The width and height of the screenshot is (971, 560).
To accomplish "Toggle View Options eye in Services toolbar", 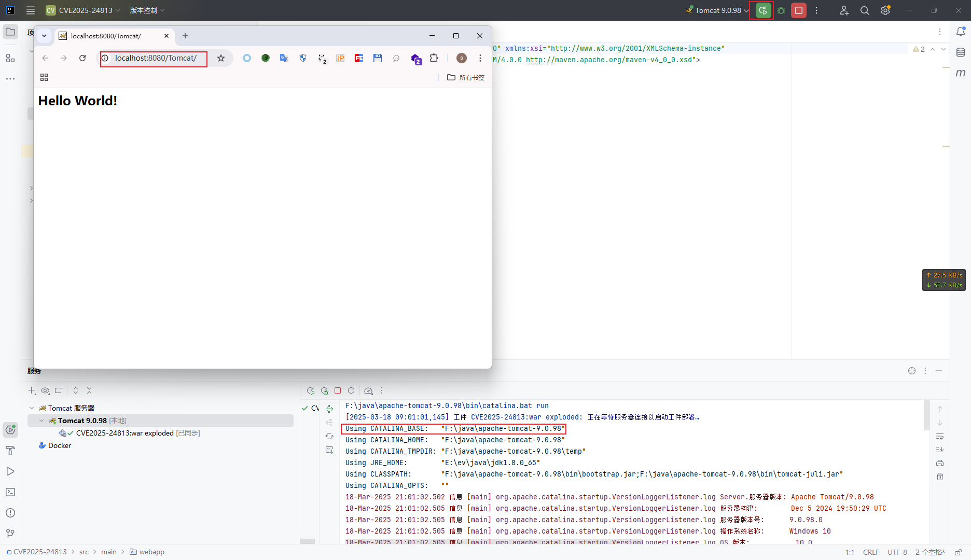I will 45,390.
